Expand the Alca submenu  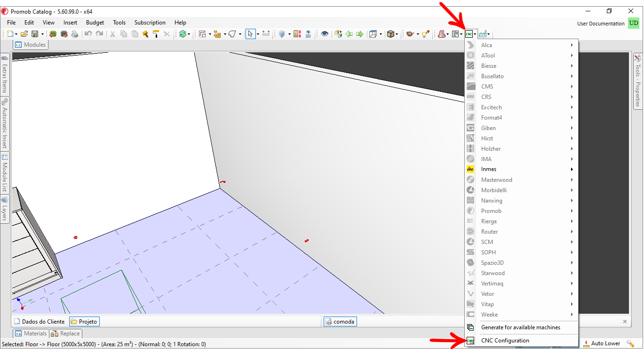point(521,45)
